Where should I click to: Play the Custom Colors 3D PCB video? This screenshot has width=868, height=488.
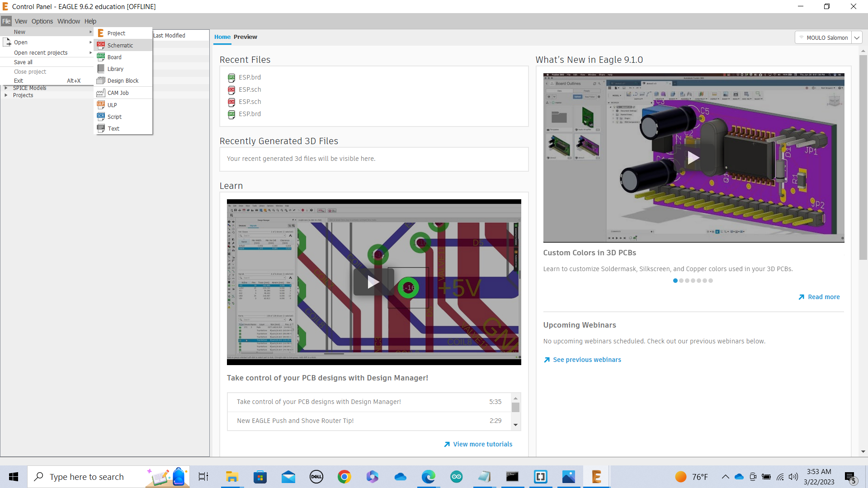tap(693, 158)
